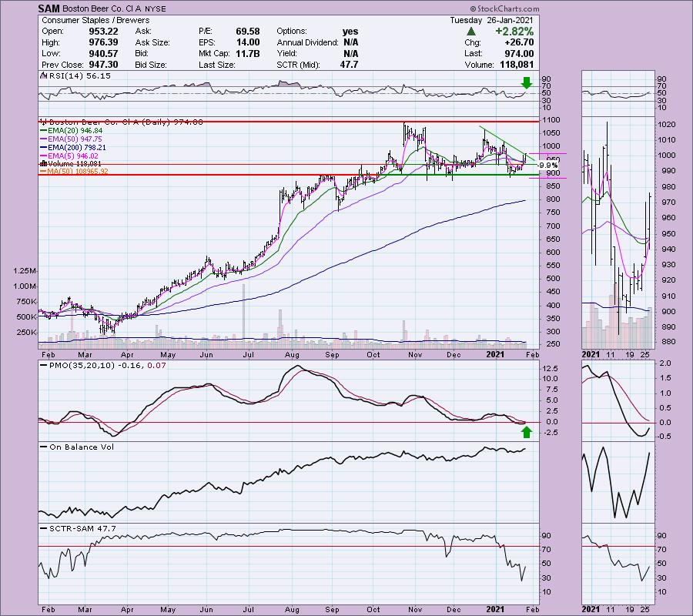Click the 1.25M volume axis label
693x616 pixels.
[x=25, y=271]
